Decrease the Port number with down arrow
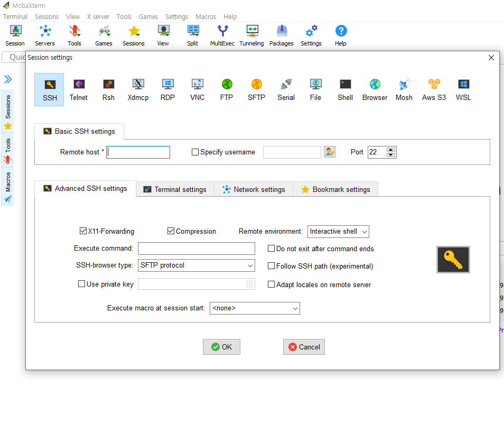 click(390, 155)
